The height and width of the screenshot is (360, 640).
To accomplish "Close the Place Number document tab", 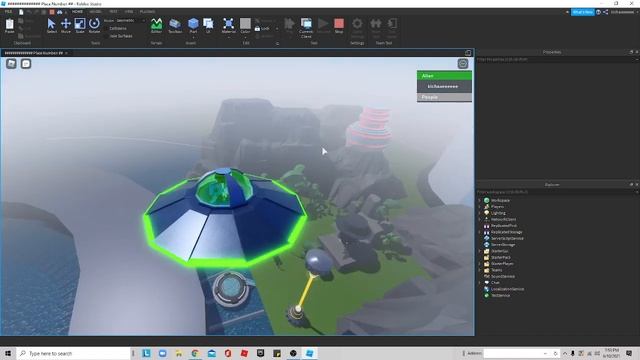I will pos(66,53).
